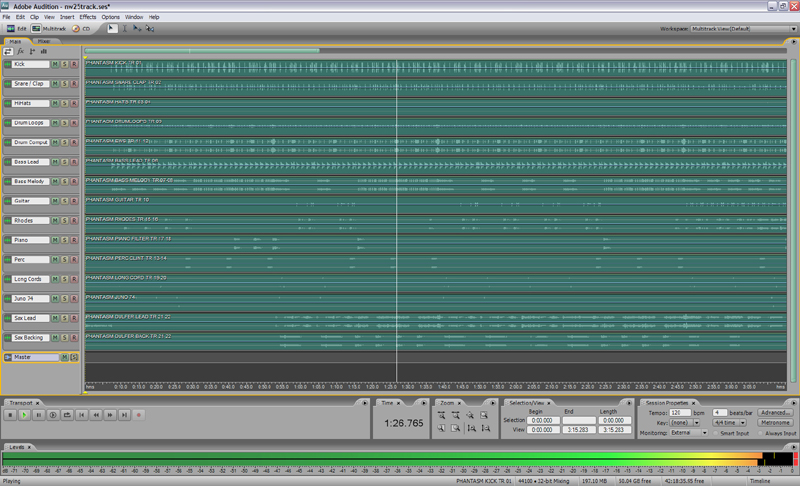Click the Advanced... button
Screen dimensions: 800x486
pos(776,413)
